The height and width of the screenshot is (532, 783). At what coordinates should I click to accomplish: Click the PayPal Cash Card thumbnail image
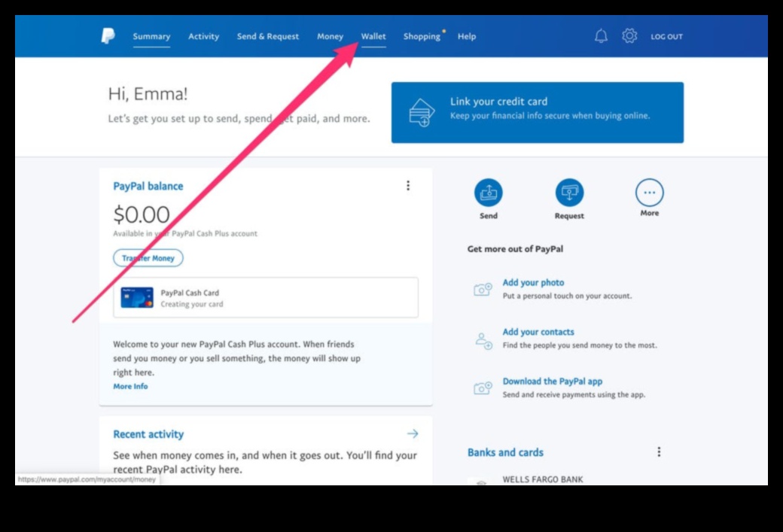[137, 297]
